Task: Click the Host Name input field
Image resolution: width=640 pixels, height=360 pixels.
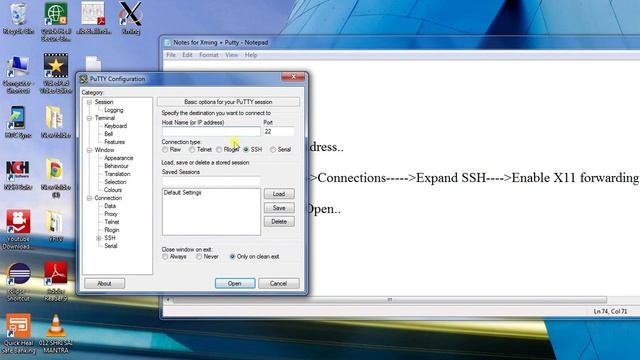Action: 211,131
